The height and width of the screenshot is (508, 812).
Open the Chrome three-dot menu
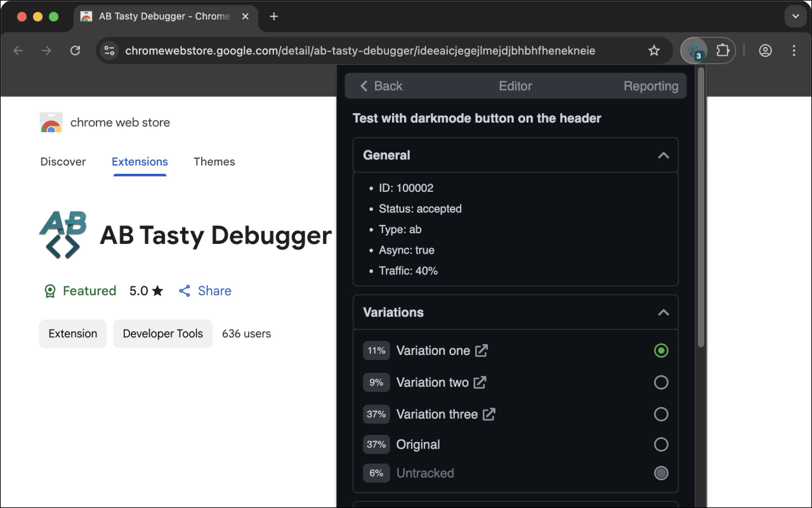[794, 50]
